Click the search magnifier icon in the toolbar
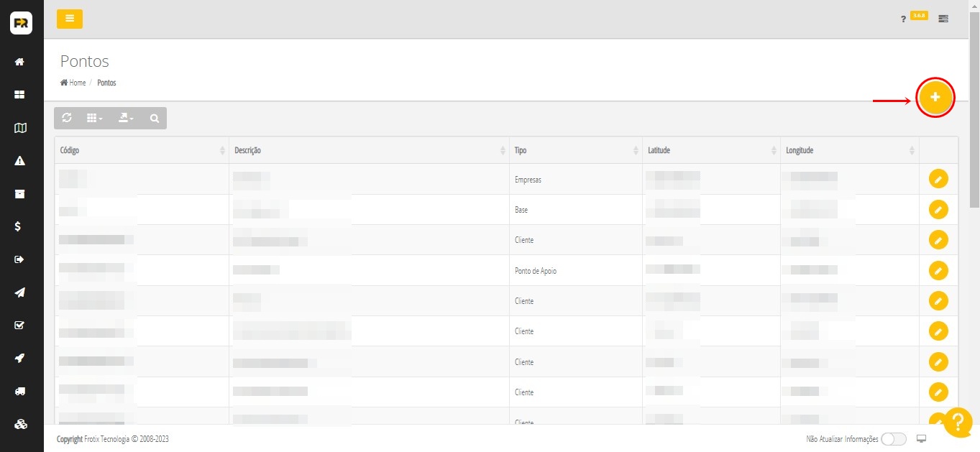The width and height of the screenshot is (980, 452). (x=155, y=119)
